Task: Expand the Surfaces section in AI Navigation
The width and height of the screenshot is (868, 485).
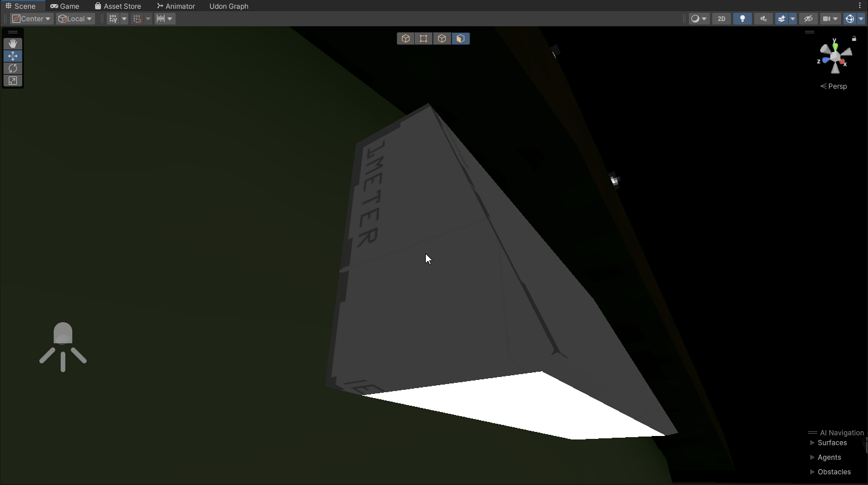Action: point(813,442)
